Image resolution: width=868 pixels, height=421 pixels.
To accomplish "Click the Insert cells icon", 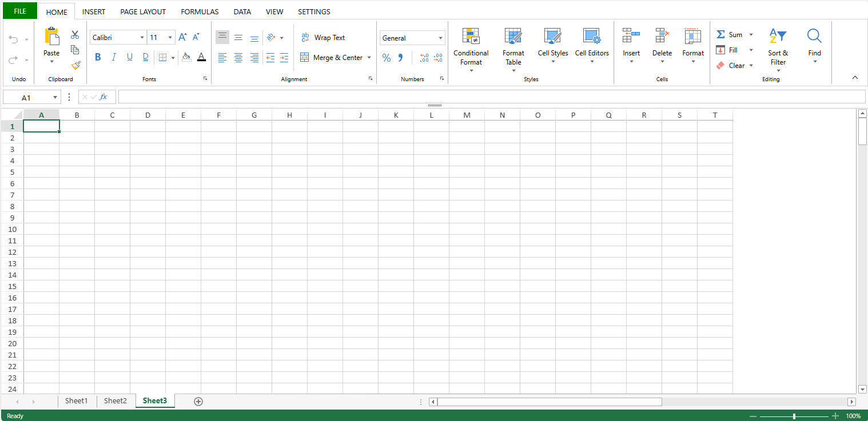I will click(x=631, y=36).
